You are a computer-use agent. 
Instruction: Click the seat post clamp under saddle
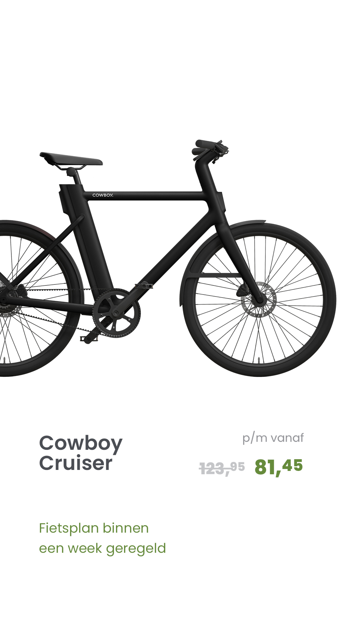(72, 172)
